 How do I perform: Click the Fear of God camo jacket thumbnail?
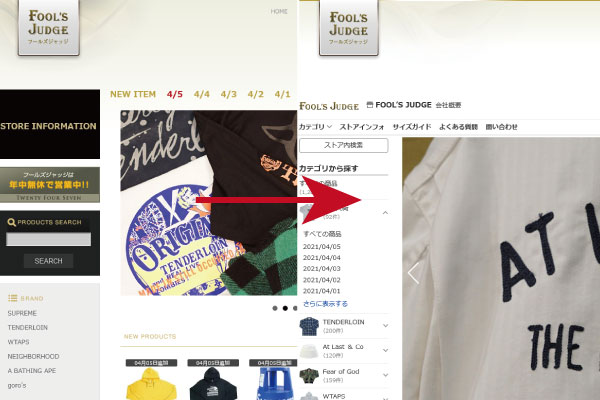309,376
